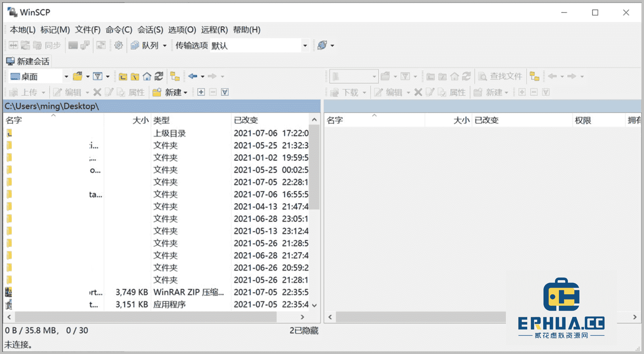The height and width of the screenshot is (354, 644).
Task: Open the console terminal toolbar icon
Action: click(73, 45)
